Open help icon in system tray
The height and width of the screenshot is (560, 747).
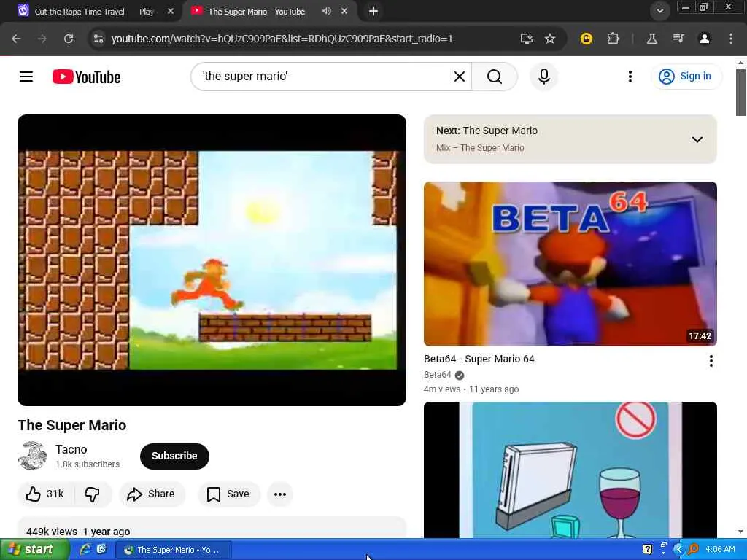648,550
